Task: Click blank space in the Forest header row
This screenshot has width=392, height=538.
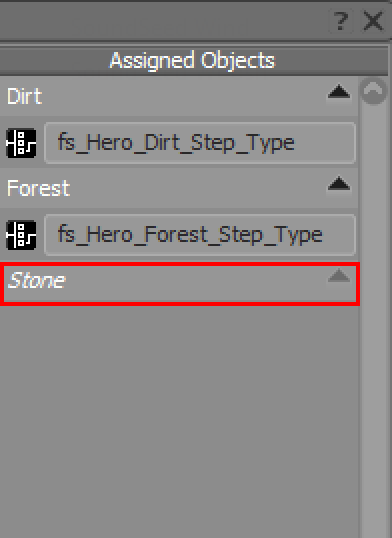Action: (x=196, y=188)
